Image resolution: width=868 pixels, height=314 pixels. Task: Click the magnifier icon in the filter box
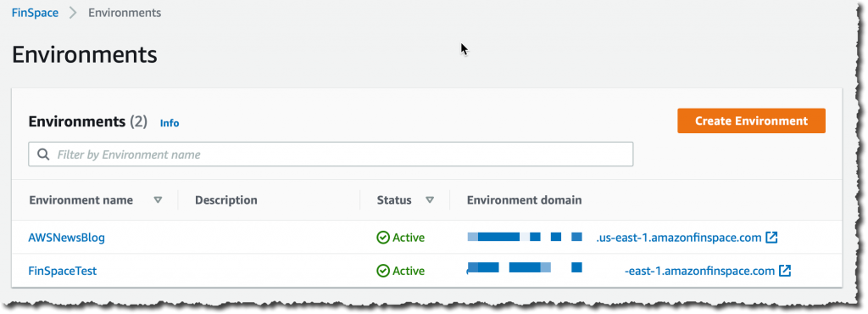(x=43, y=154)
